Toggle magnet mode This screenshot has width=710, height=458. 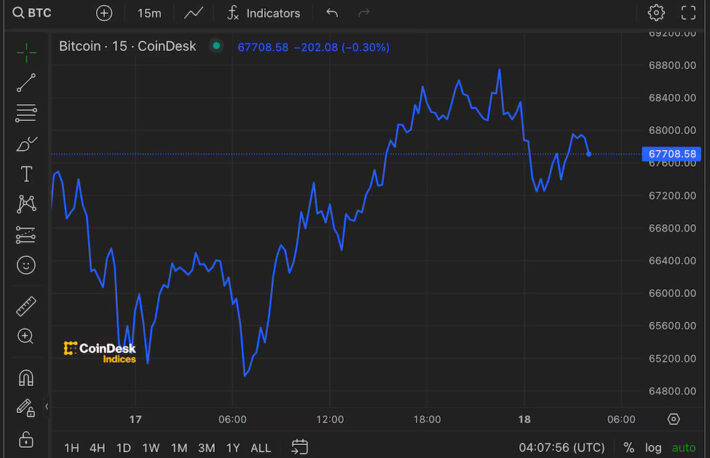[x=26, y=377]
